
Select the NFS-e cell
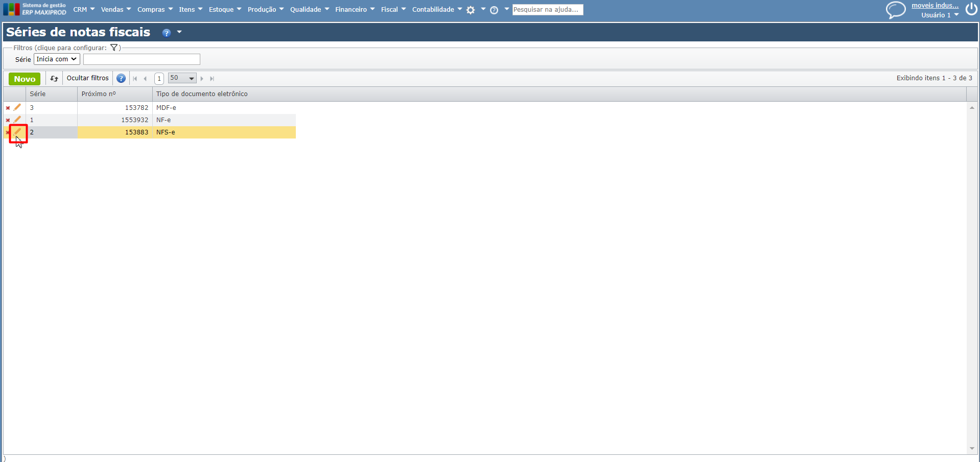(224, 132)
